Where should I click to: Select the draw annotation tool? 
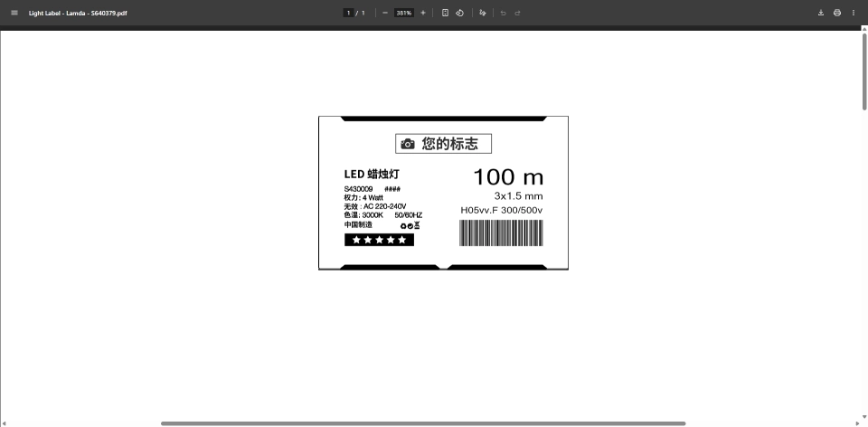click(483, 13)
